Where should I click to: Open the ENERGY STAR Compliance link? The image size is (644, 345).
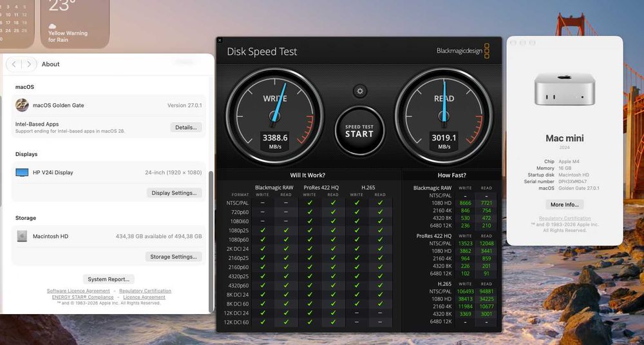tap(82, 297)
